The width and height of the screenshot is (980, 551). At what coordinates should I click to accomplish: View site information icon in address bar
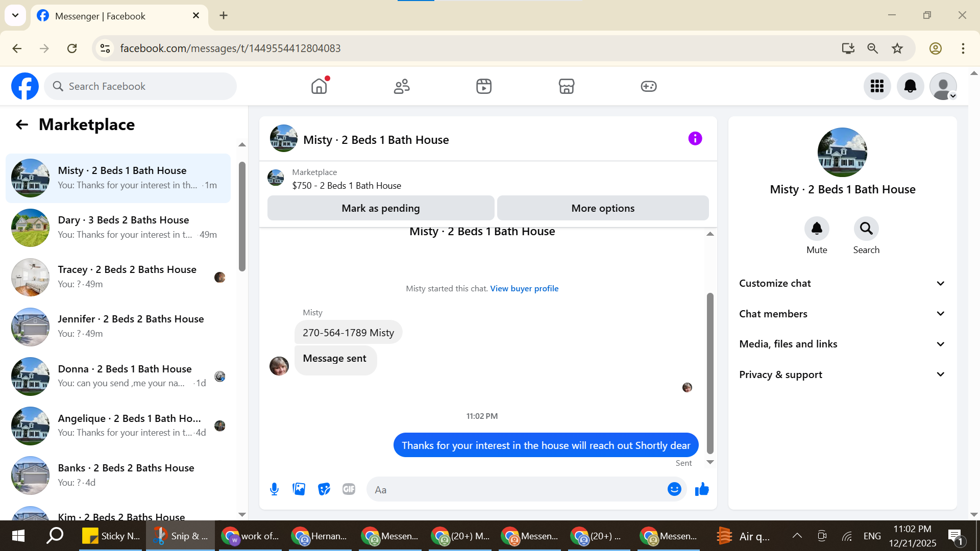[x=105, y=48]
